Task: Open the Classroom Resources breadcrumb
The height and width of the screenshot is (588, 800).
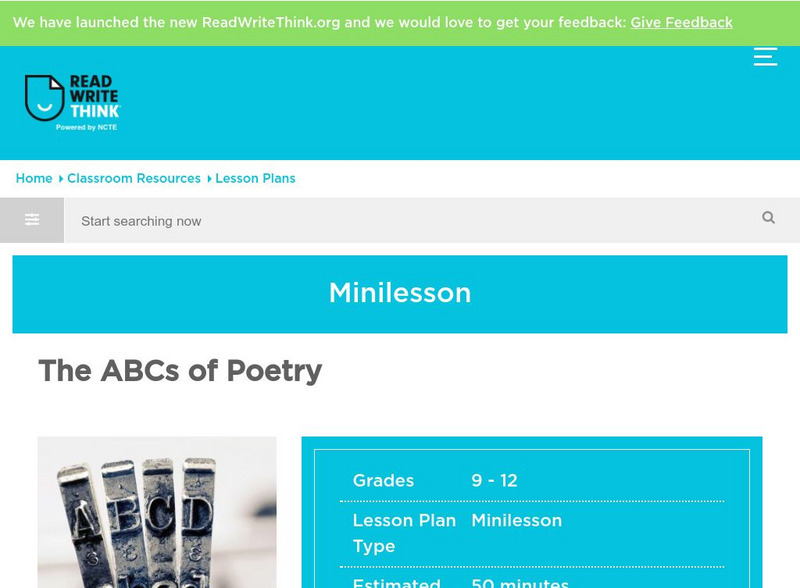Action: point(134,178)
